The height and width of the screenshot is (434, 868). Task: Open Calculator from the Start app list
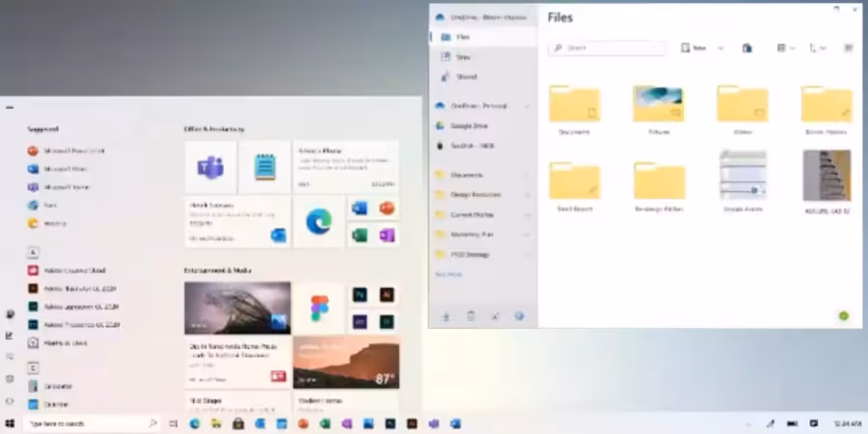pyautogui.click(x=50, y=386)
